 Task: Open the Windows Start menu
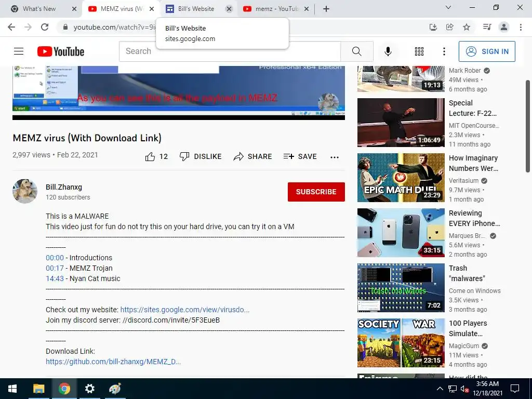[12, 389]
